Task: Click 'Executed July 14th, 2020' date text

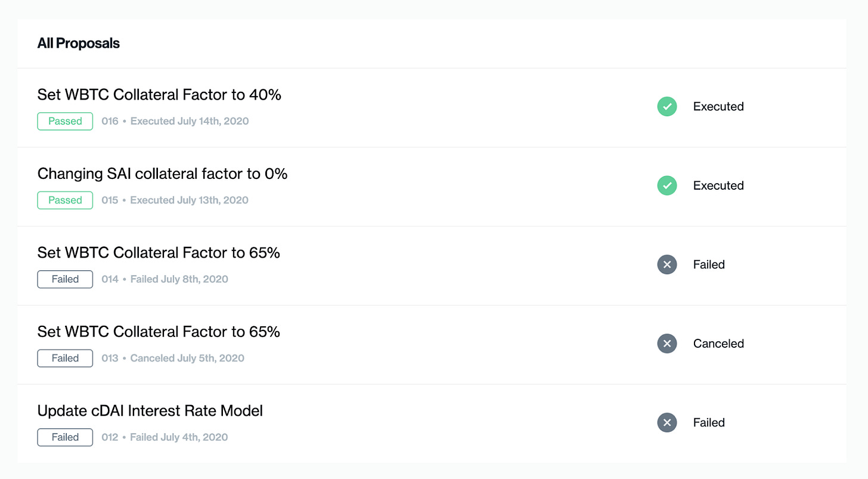Action: 190,121
